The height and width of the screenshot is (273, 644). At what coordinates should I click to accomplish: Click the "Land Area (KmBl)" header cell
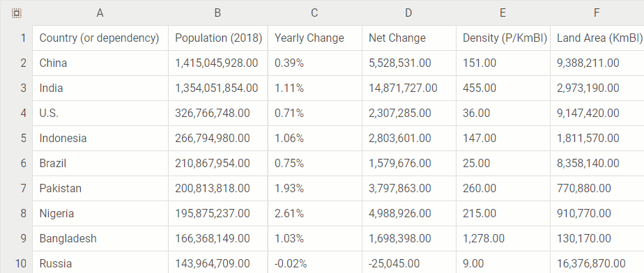pyautogui.click(x=597, y=38)
